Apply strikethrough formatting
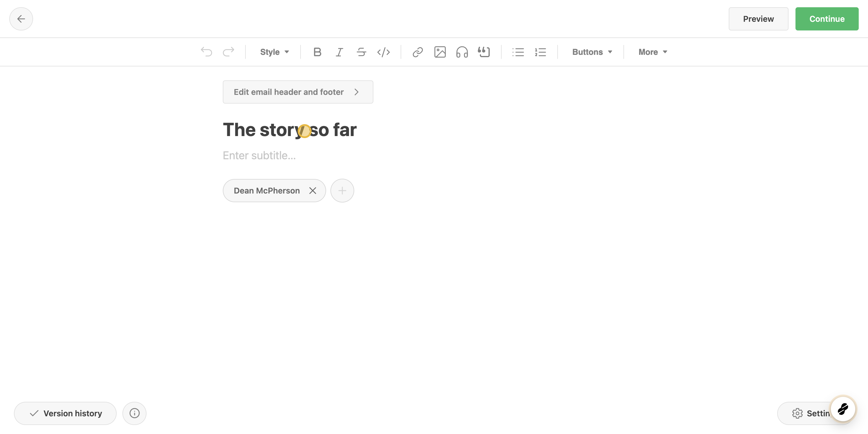Screen dimensions: 868x434 click(x=361, y=52)
